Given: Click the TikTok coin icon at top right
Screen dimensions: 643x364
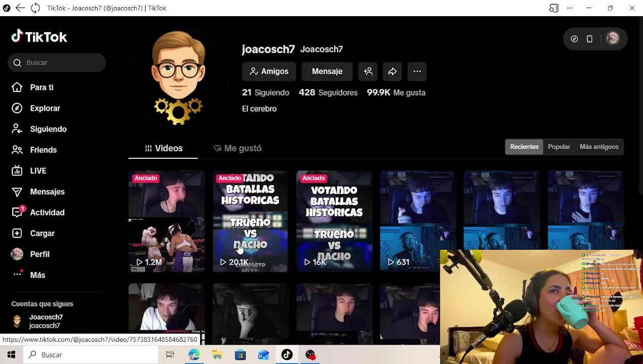Looking at the screenshot, I should pyautogui.click(x=574, y=39).
